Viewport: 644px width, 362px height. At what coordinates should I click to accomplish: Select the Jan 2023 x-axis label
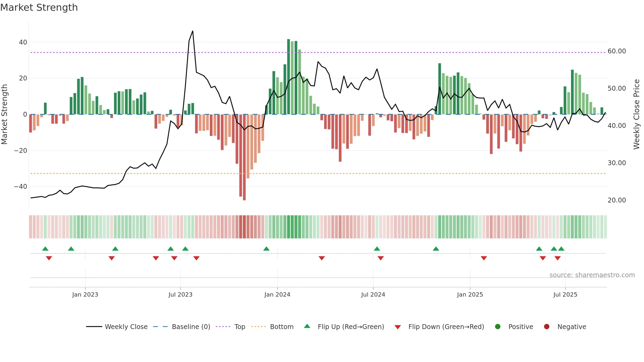coord(85,294)
